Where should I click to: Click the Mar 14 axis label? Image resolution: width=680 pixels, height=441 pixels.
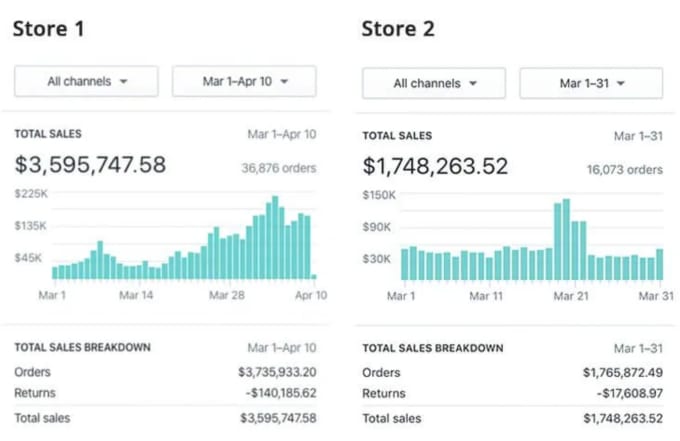click(136, 295)
